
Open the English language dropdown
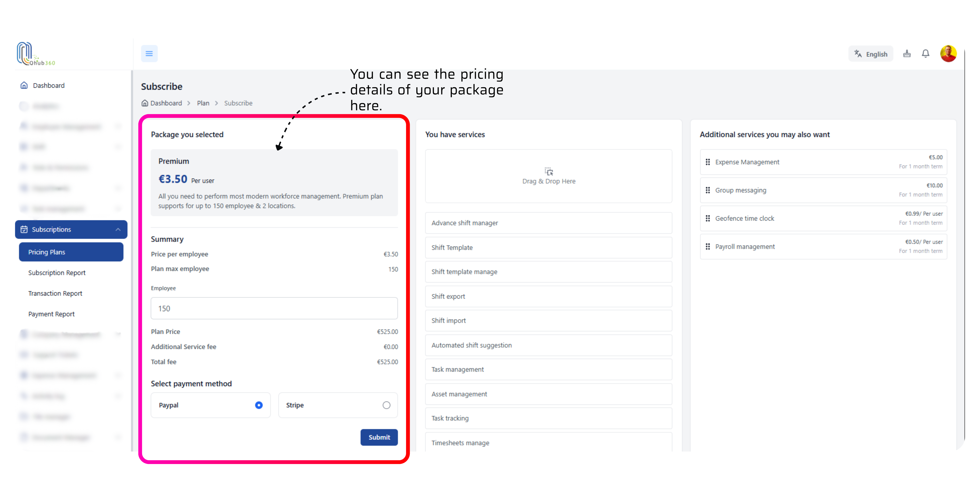click(870, 54)
